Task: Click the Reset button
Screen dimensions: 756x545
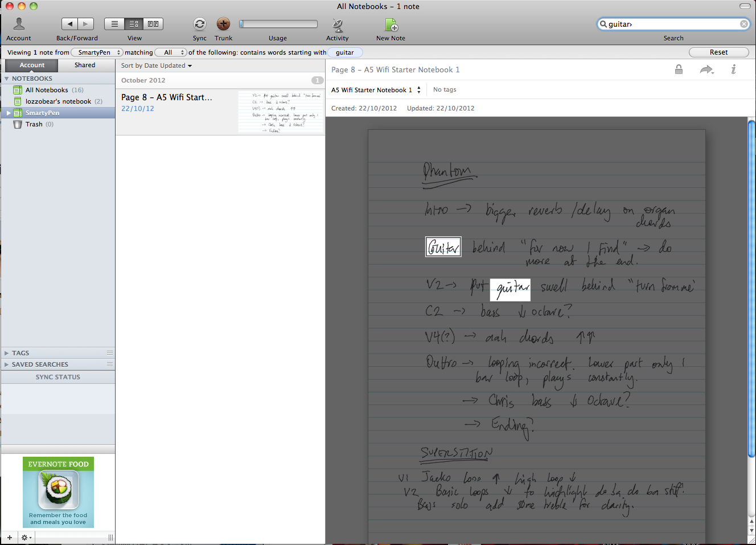Action: 718,52
